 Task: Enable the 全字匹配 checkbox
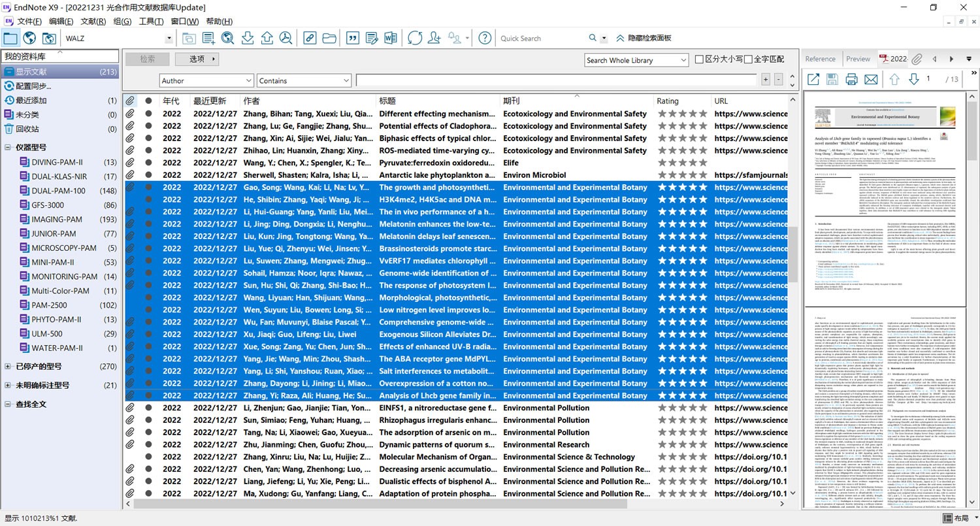click(748, 59)
